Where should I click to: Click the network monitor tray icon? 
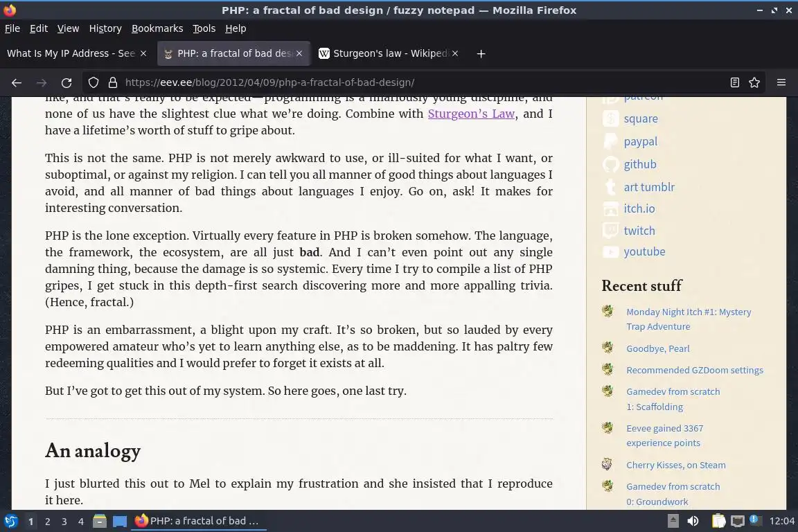pos(738,521)
